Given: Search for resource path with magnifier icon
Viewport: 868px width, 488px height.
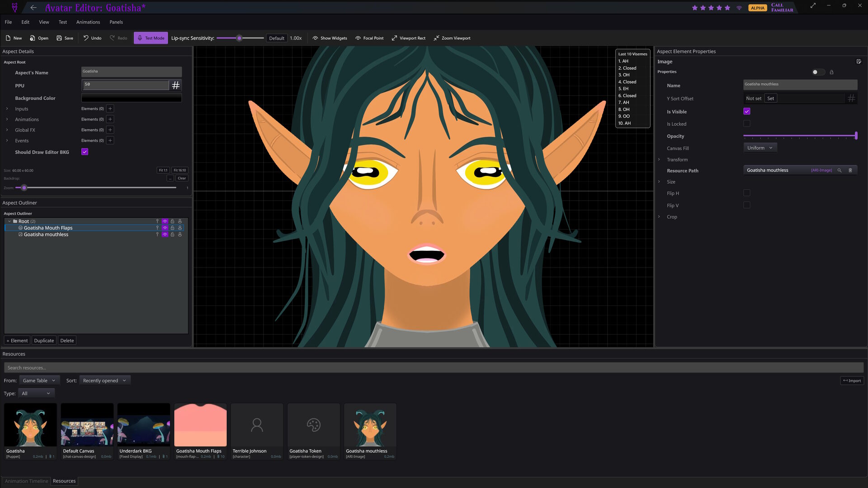Looking at the screenshot, I should pyautogui.click(x=840, y=170).
